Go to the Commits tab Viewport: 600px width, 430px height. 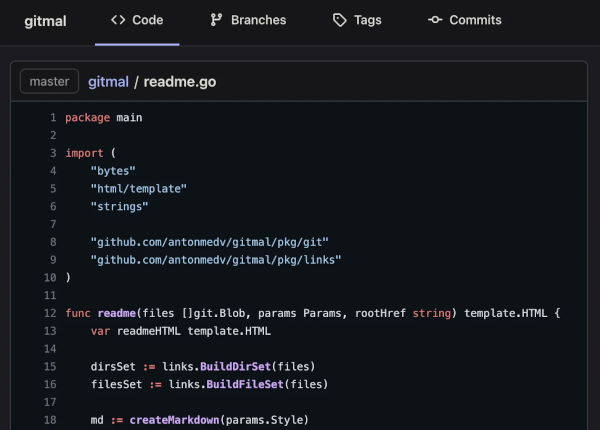click(475, 20)
